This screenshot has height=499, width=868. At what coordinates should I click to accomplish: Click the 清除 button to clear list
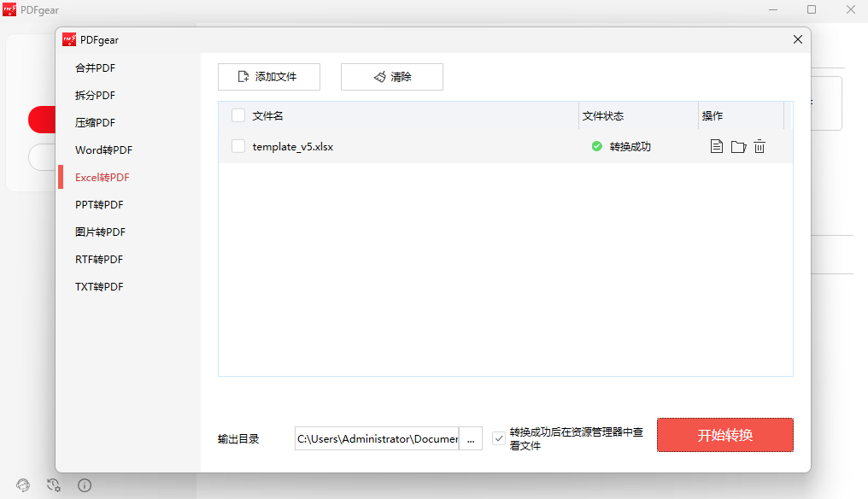point(392,76)
